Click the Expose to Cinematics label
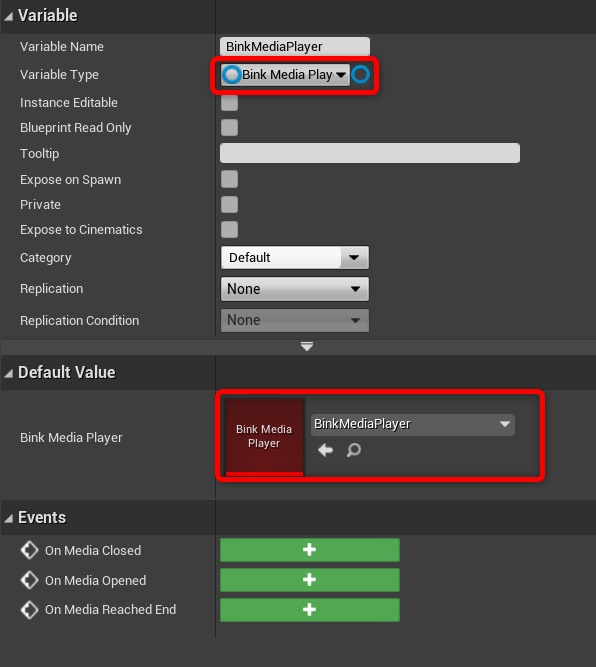Viewport: 596px width, 667px height. point(81,230)
